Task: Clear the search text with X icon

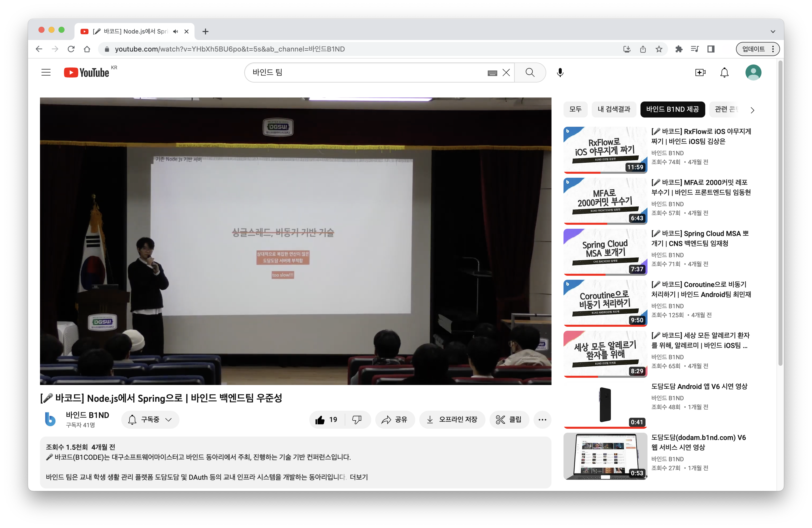Action: point(506,72)
